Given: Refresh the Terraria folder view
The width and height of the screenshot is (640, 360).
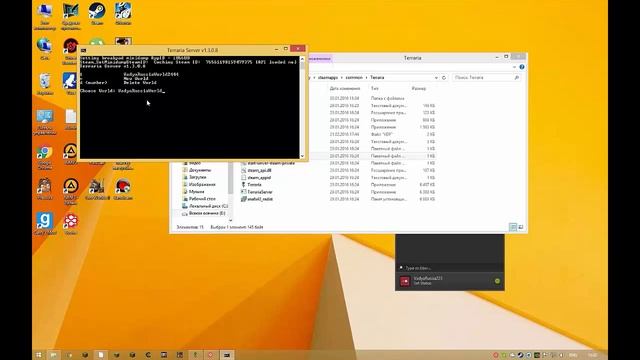Looking at the screenshot, I should pyautogui.click(x=444, y=78).
